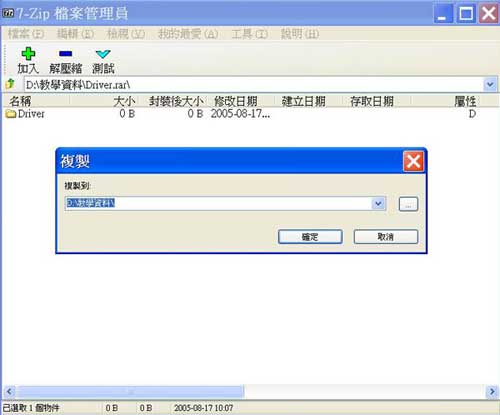Viewport: 500px width, 415px height.
Task: Click the 測試 (Test) checkmark icon
Action: (x=103, y=54)
